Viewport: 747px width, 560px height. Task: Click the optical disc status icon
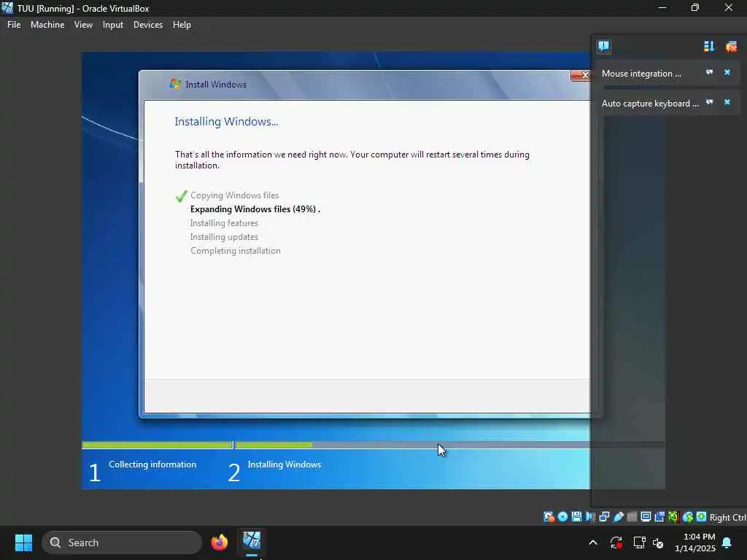[x=562, y=517]
